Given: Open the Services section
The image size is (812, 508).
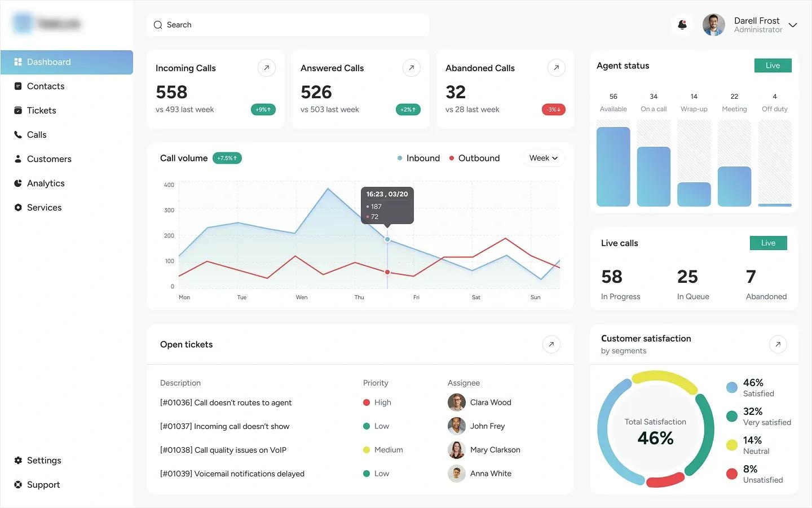Looking at the screenshot, I should point(43,207).
